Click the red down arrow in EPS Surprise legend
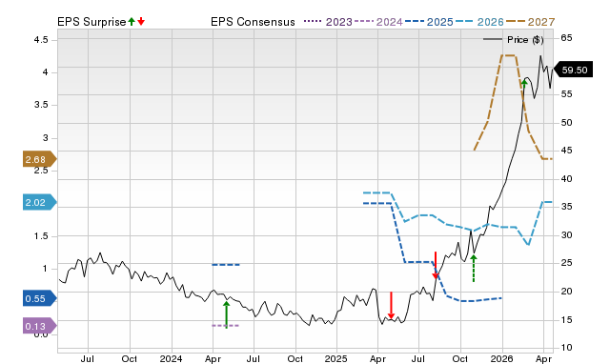The height and width of the screenshot is (364, 610). tap(141, 21)
